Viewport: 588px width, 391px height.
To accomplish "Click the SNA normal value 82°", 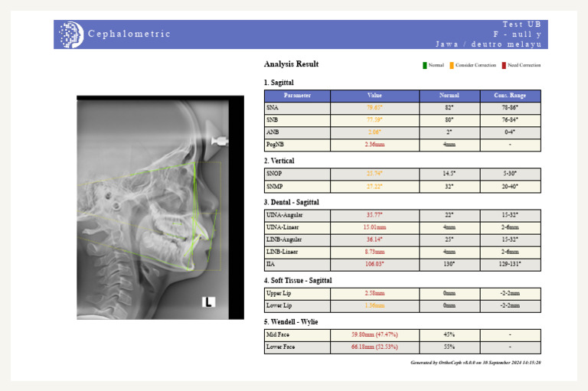I will pyautogui.click(x=449, y=108).
